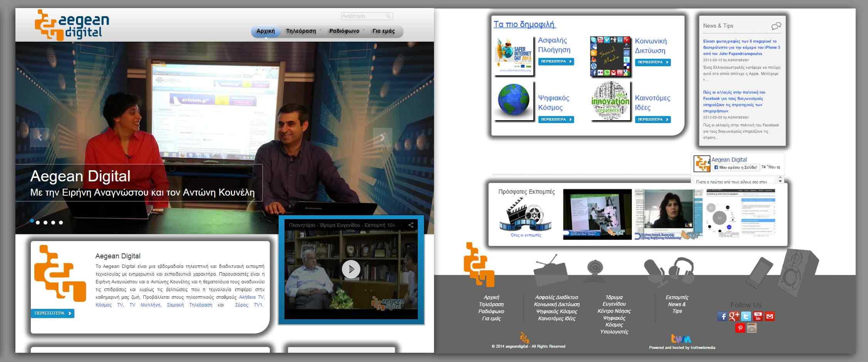868x362 pixels.
Task: Click ΠΕΡΙΣΣΟΤΕΡΑ under Ψηφιακός Κόσμος
Action: tap(556, 120)
